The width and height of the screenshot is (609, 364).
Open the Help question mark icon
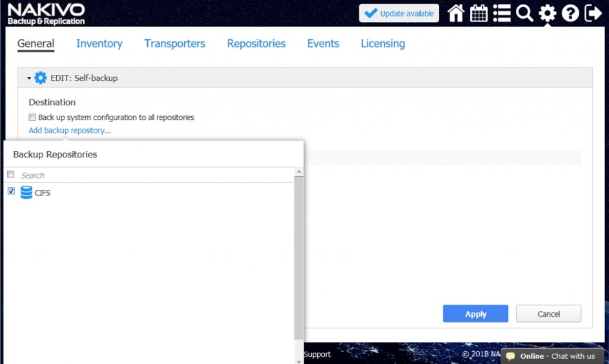[x=570, y=14]
